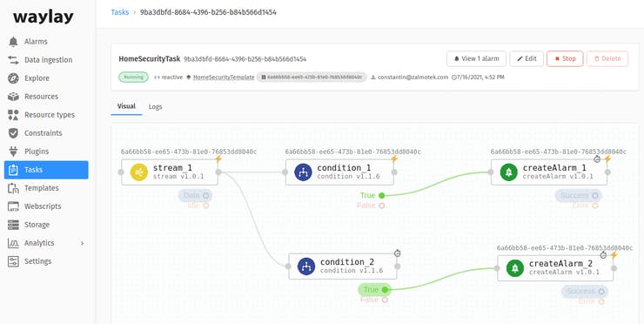Image resolution: width=644 pixels, height=324 pixels.
Task: Click timer icon on createAlarm_1 node
Action: (597, 159)
